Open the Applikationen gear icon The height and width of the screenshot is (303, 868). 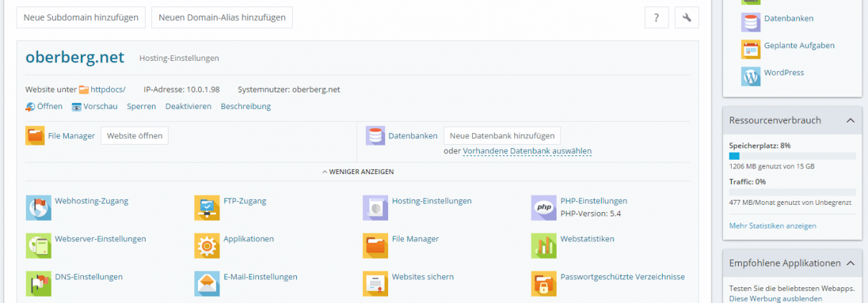point(207,245)
